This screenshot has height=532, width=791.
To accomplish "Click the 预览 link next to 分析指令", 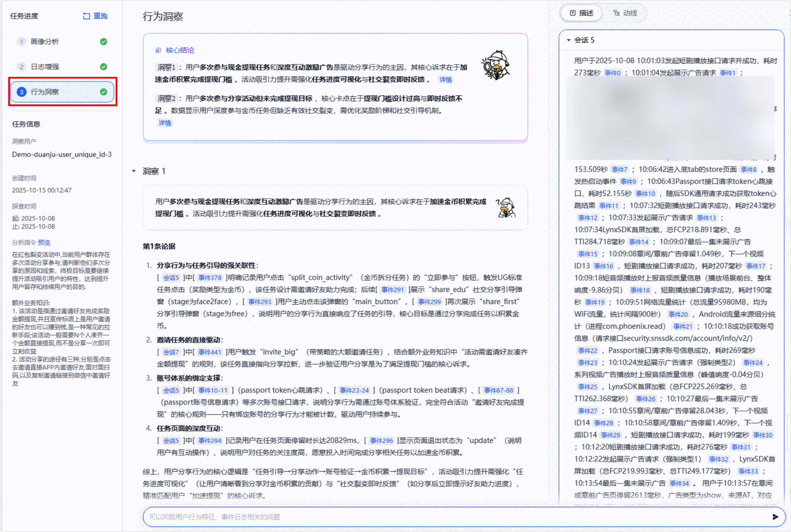I will coord(44,242).
